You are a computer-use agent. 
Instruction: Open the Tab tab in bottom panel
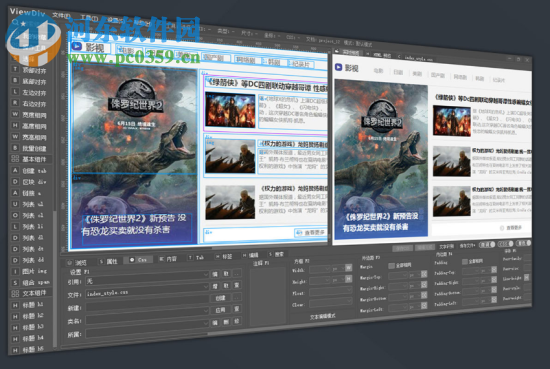pyautogui.click(x=196, y=258)
